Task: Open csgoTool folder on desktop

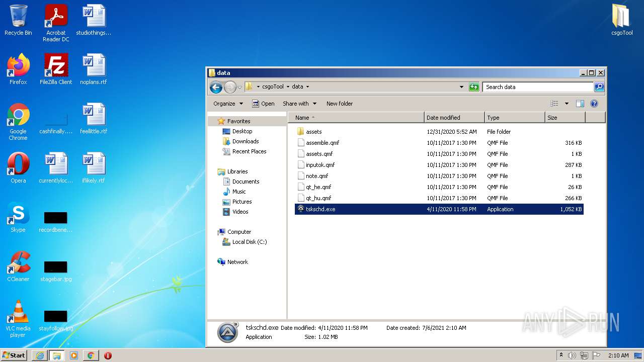Action: click(x=622, y=20)
